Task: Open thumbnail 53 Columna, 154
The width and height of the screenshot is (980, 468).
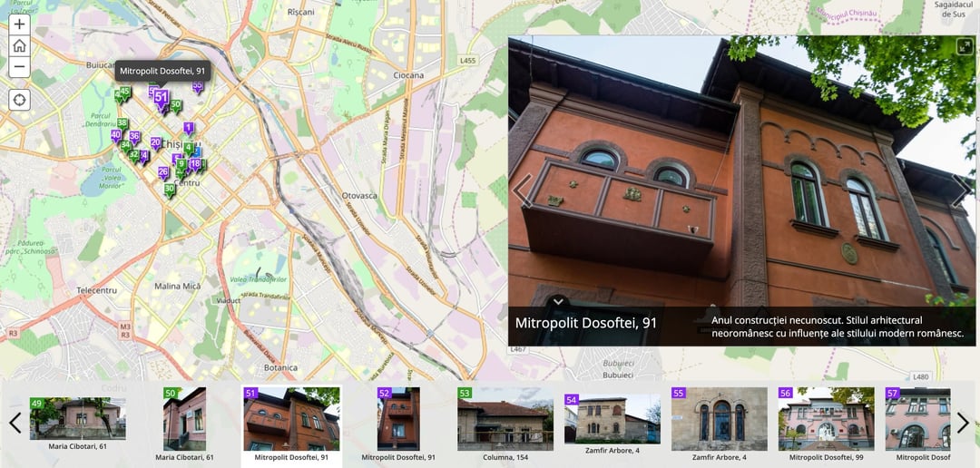Action: point(505,419)
